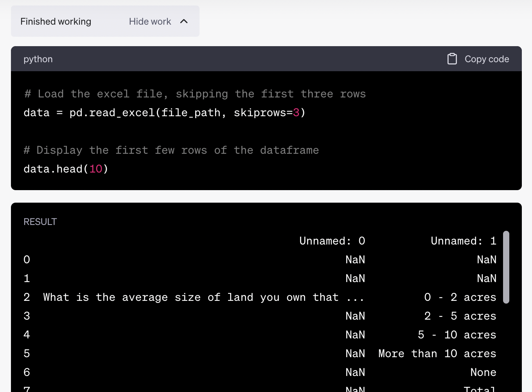The height and width of the screenshot is (392, 532).
Task: Click the comment about displaying first rows
Action: click(x=171, y=150)
